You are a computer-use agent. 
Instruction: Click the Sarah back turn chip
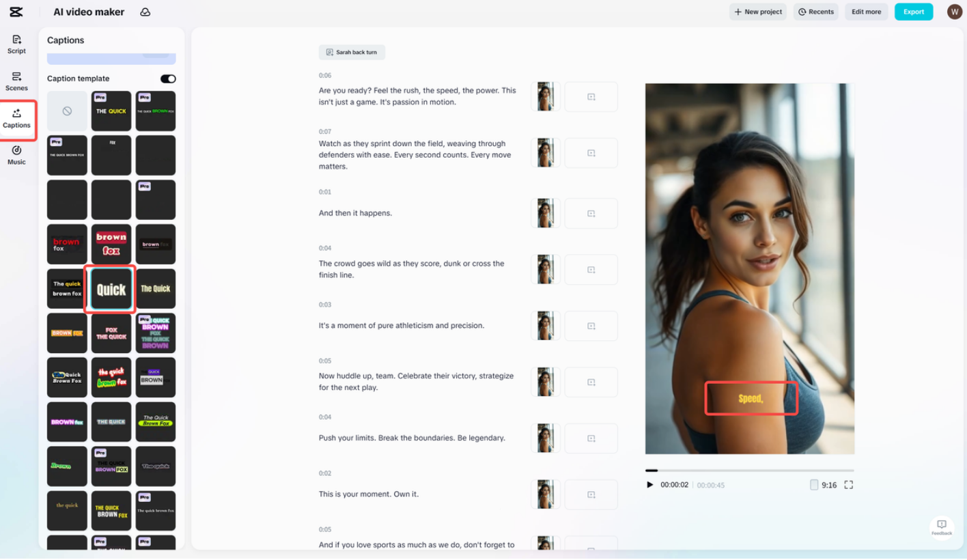click(352, 52)
